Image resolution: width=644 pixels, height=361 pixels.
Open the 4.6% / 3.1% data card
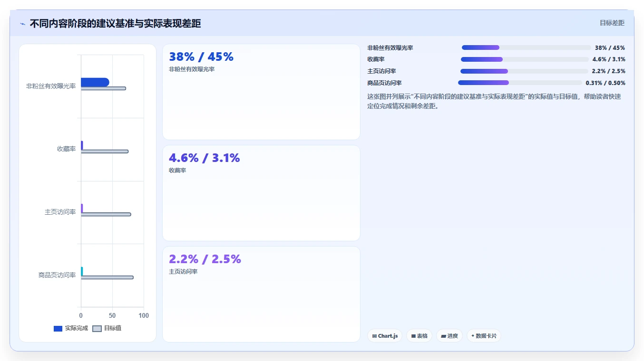[261, 193]
